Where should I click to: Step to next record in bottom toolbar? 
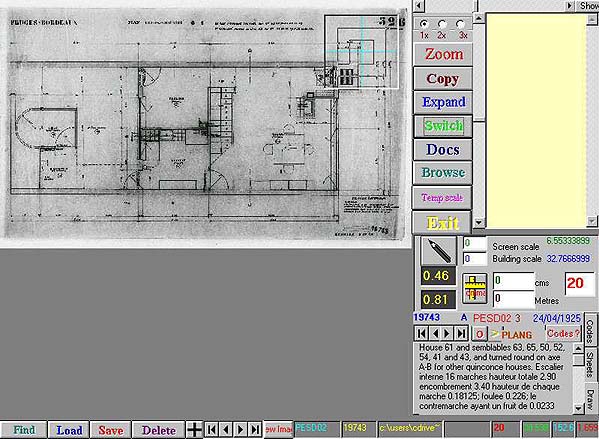pos(240,430)
